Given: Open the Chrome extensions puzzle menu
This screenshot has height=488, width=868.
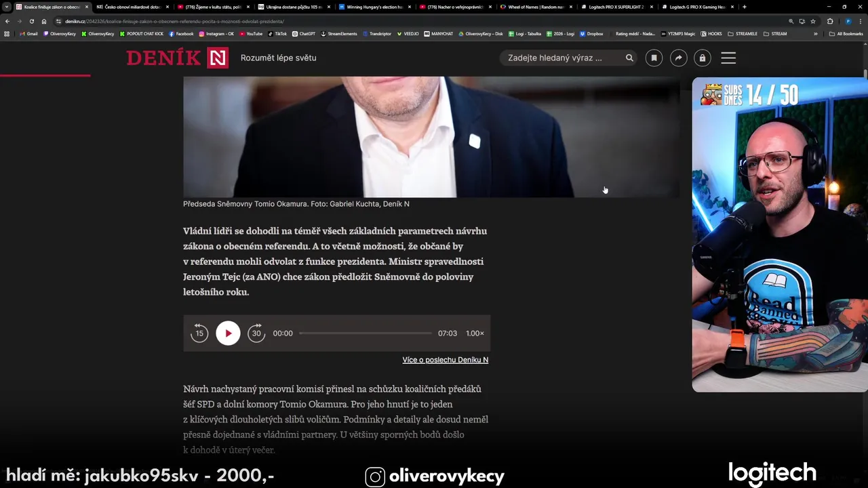Looking at the screenshot, I should [830, 21].
